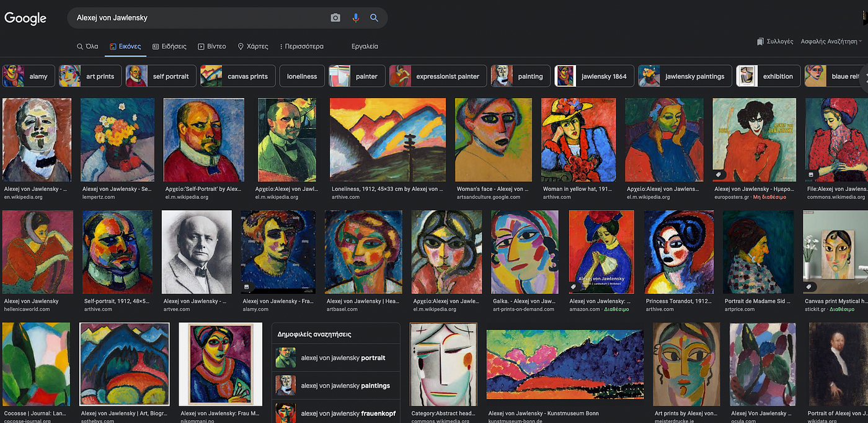Screen dimensions: 868x423
Task: Filter by painting chip
Action: [x=521, y=76]
